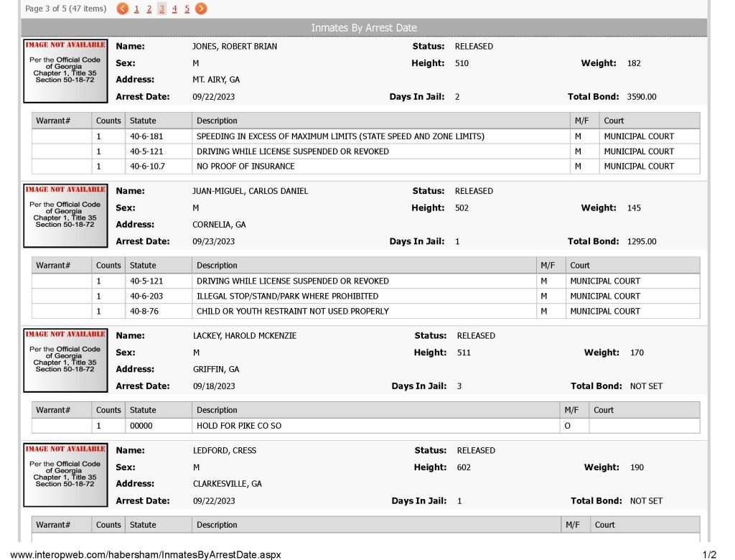This screenshot has width=735, height=560.
Task: Select the NO PROOF OF INSURANCE row
Action: pos(365,167)
